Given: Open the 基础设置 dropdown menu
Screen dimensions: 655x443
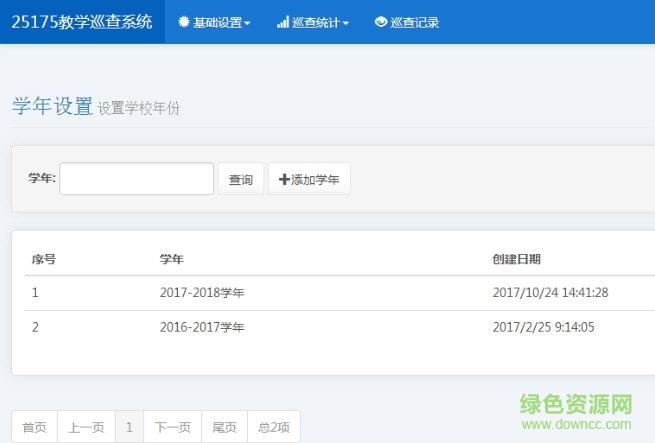Looking at the screenshot, I should click(x=214, y=22).
